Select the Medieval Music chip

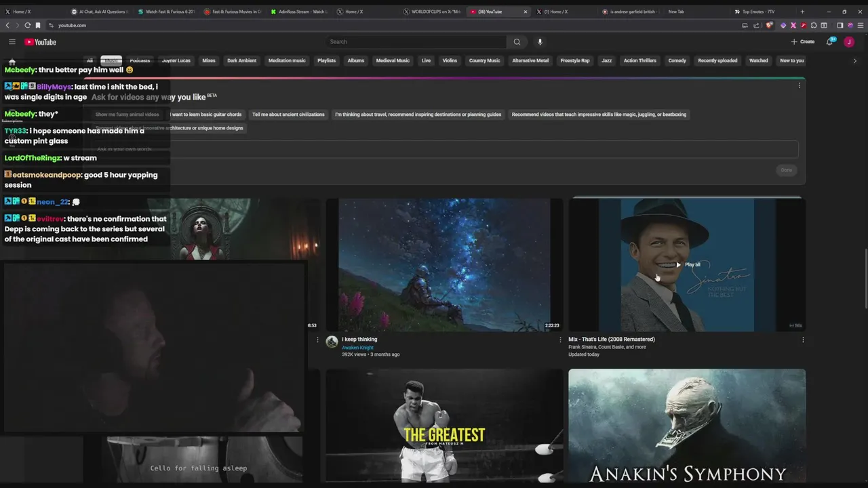(x=393, y=60)
